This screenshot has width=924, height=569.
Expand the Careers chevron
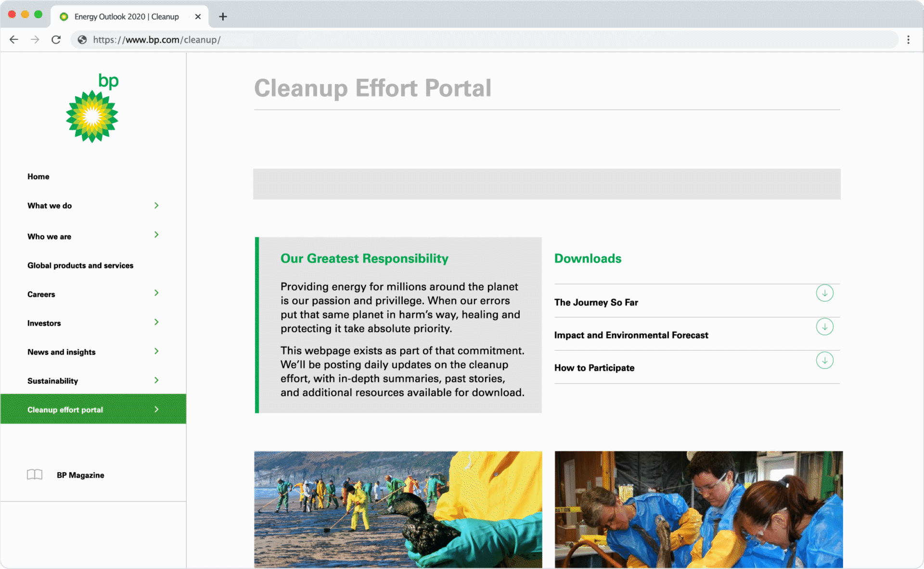pos(156,293)
